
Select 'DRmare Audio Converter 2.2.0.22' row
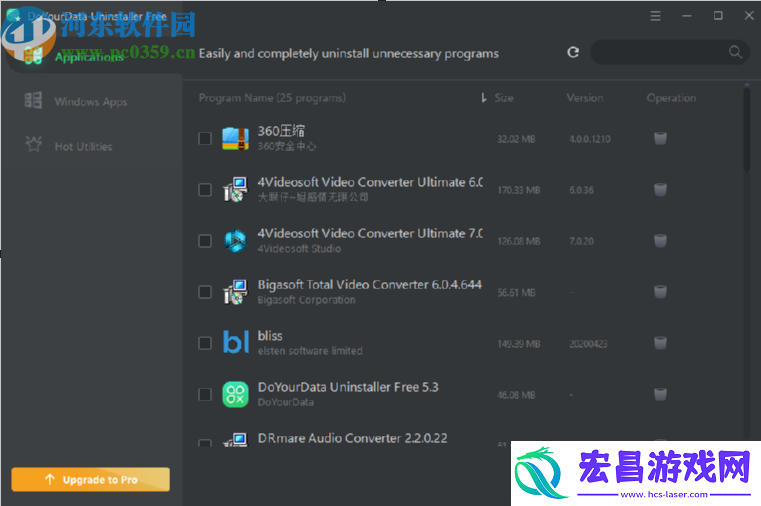point(352,438)
